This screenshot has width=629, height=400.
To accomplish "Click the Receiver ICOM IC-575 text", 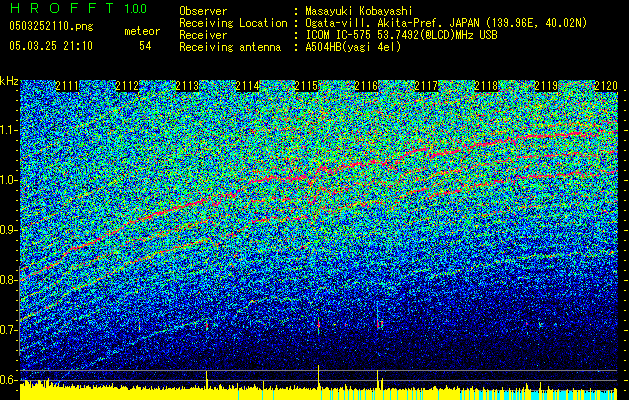I will [401, 35].
